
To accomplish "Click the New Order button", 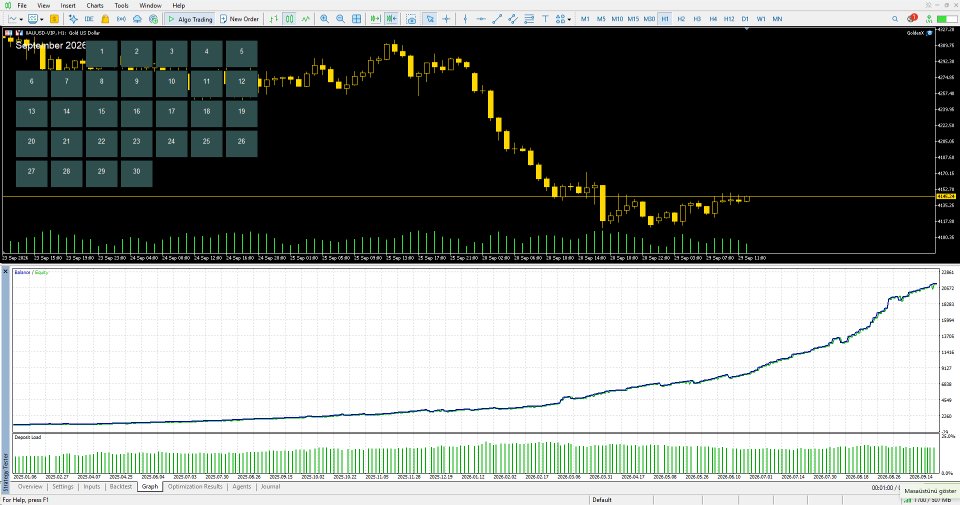I will point(239,19).
